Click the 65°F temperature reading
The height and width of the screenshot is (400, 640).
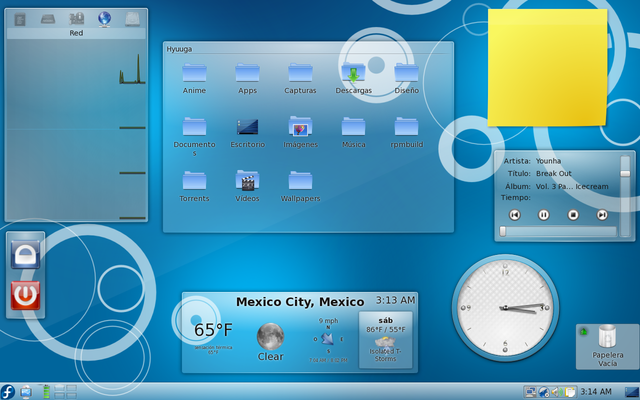(213, 330)
